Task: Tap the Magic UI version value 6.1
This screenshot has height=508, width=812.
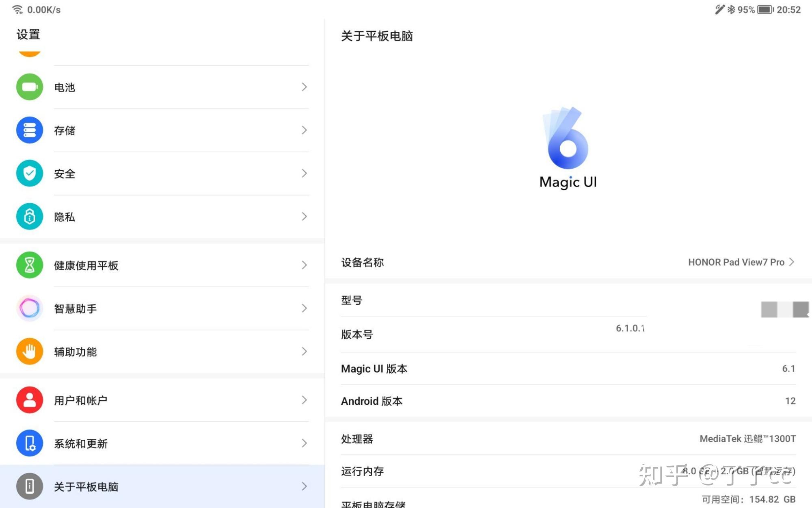Action: (788, 369)
